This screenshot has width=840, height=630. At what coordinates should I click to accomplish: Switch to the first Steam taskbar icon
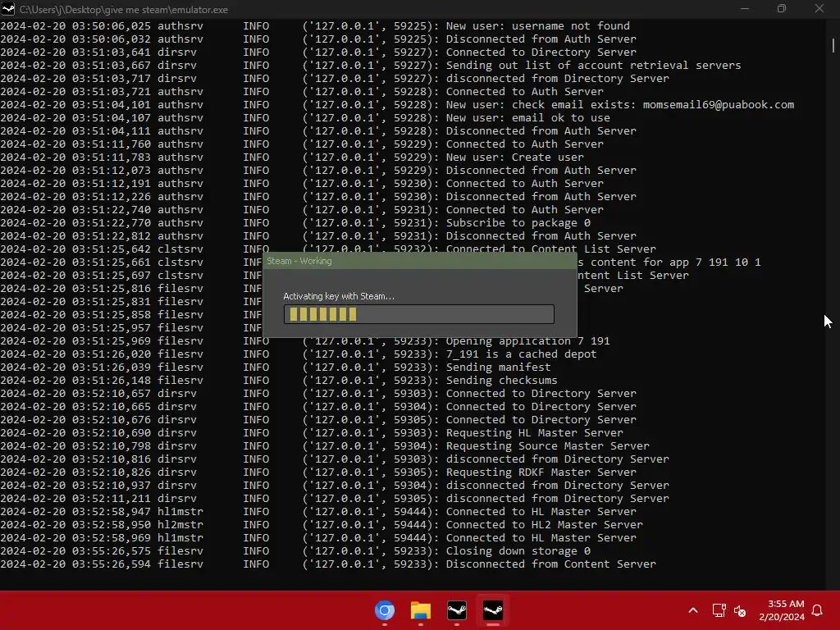[x=456, y=610]
